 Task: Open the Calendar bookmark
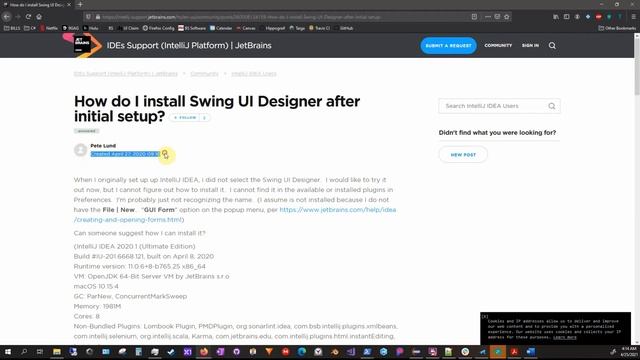(x=221, y=28)
